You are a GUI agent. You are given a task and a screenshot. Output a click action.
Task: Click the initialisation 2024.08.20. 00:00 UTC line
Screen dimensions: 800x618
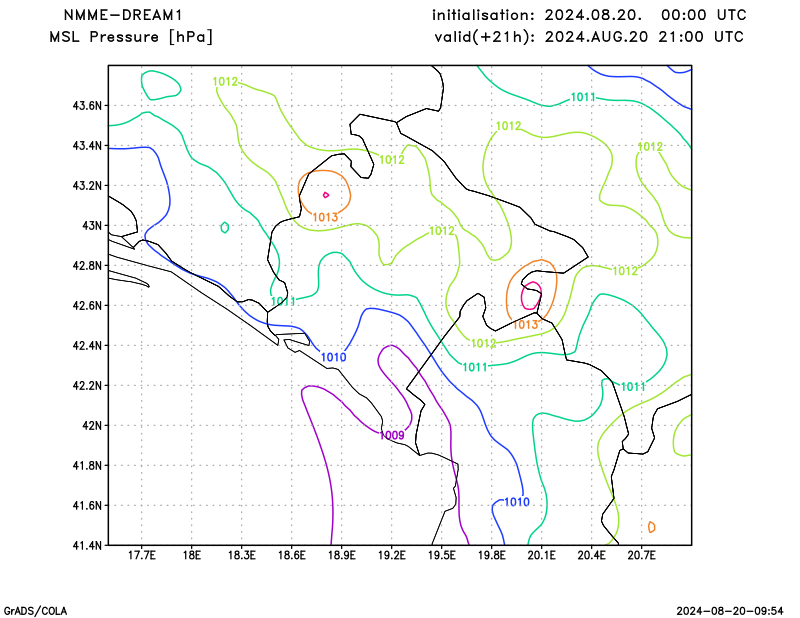click(x=589, y=15)
